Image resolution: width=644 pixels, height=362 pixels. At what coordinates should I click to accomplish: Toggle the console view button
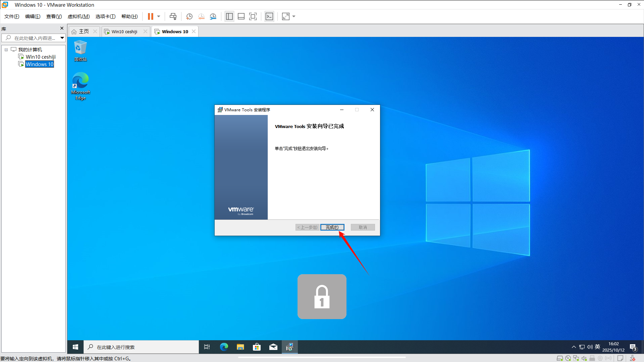(x=269, y=16)
